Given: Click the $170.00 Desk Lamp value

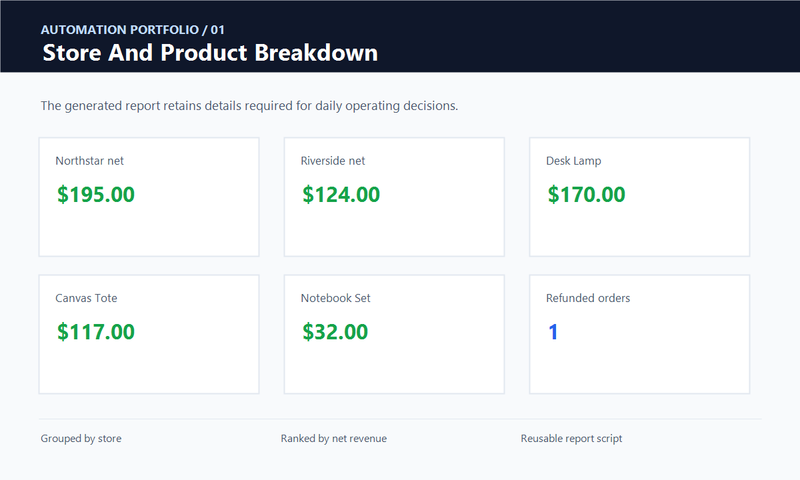Looking at the screenshot, I should [x=586, y=195].
